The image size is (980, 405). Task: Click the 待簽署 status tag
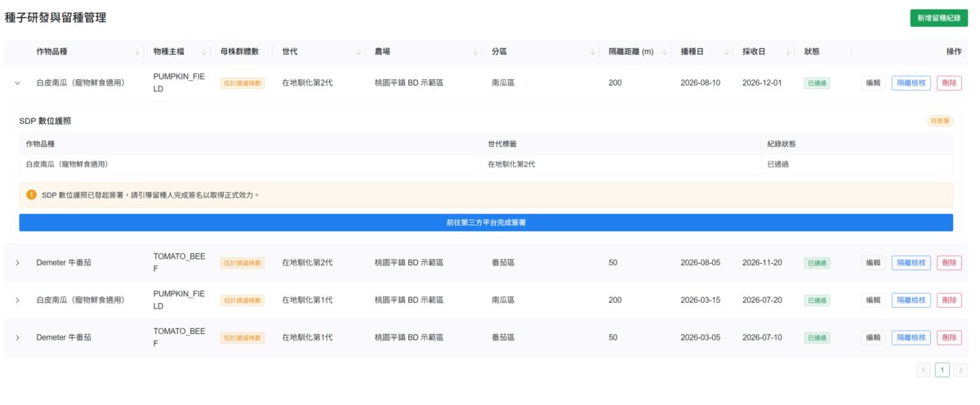pyautogui.click(x=940, y=121)
